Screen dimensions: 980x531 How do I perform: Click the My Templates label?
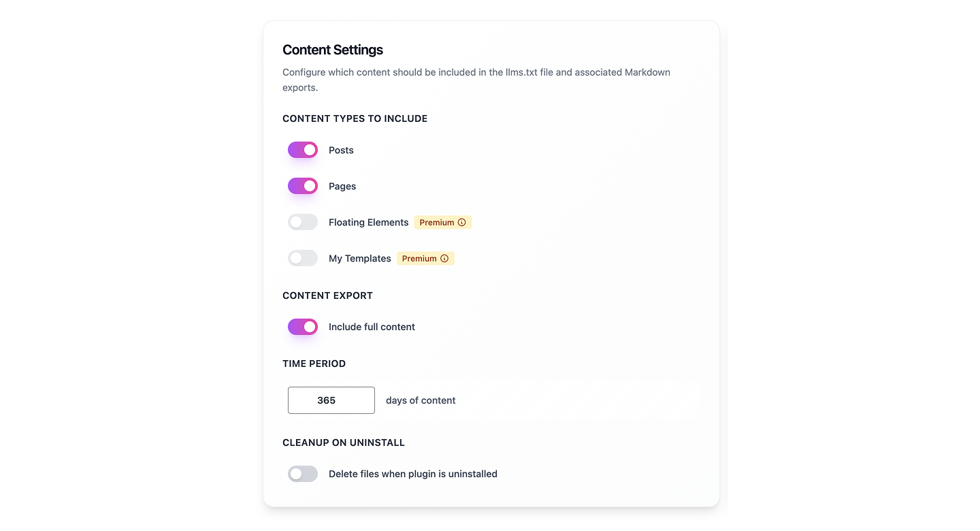359,259
